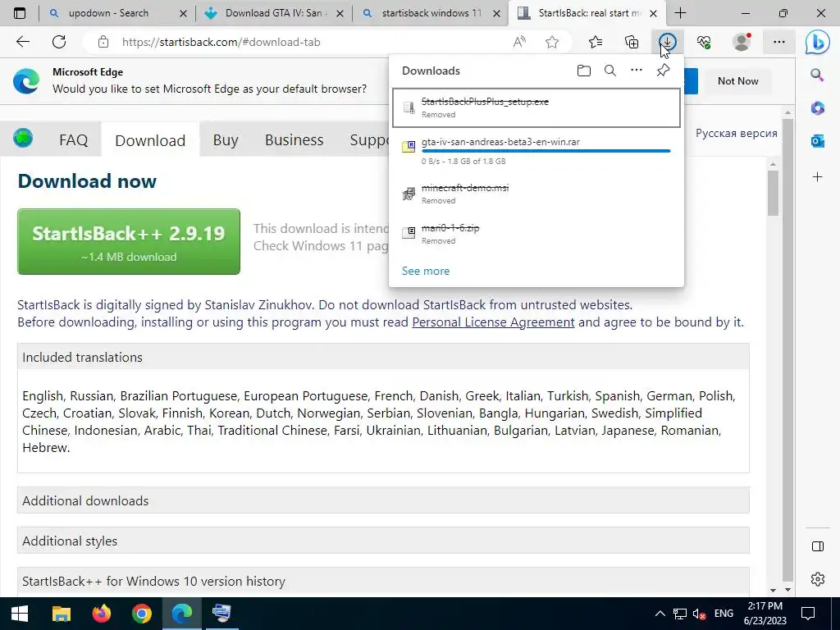This screenshot has height=630, width=840.
Task: Open sidebar settings gear
Action: point(818,579)
